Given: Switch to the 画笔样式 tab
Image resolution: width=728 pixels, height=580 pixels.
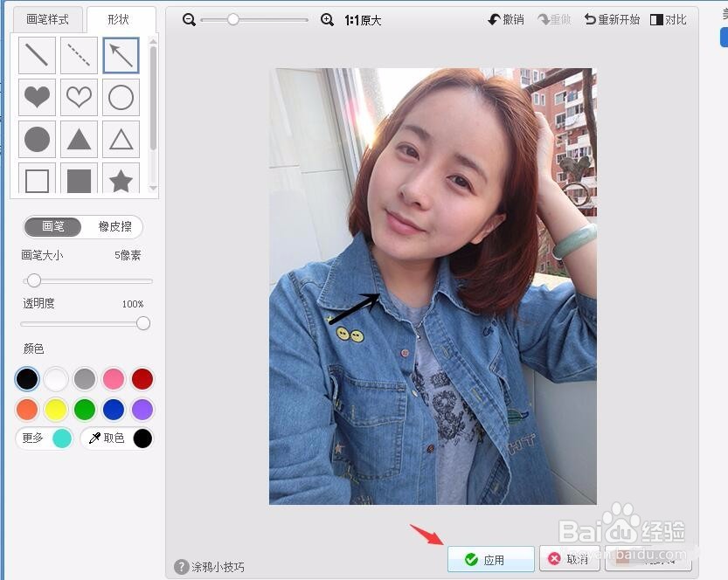Looking at the screenshot, I should click(47, 19).
